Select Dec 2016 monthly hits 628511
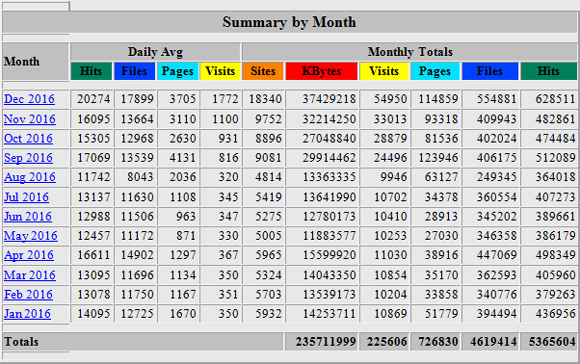 [x=555, y=99]
